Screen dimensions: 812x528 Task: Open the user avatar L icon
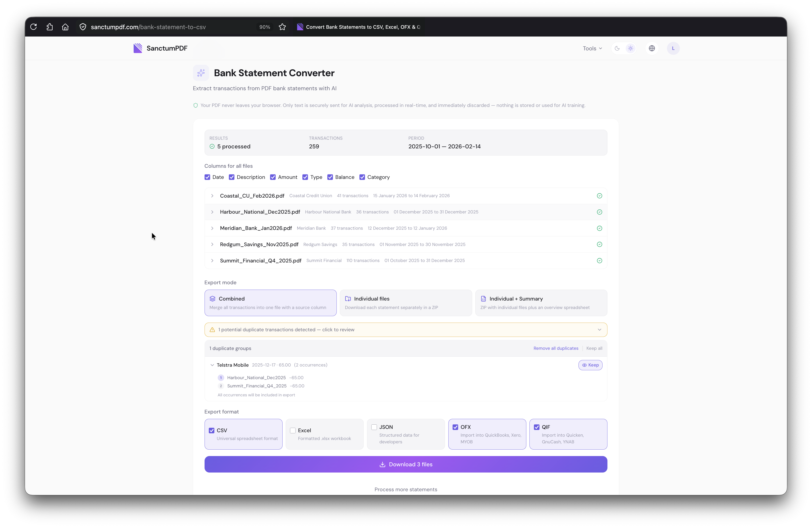(x=673, y=48)
